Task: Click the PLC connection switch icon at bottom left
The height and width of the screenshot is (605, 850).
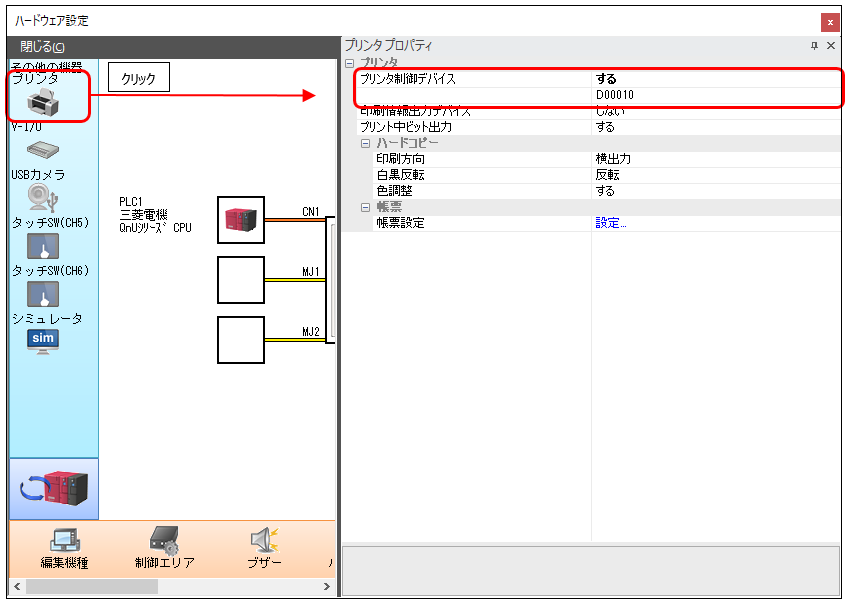Action: coord(54,488)
